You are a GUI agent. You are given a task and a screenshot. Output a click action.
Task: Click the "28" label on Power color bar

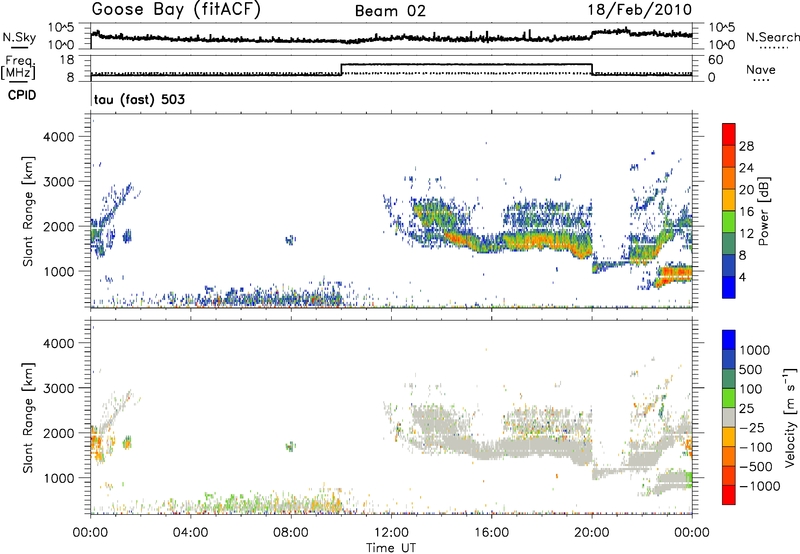pos(746,146)
